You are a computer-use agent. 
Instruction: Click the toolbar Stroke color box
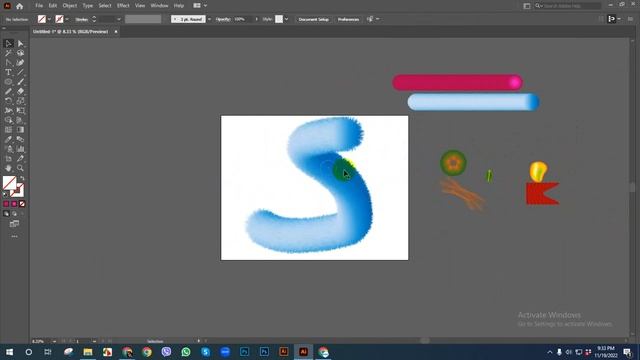pos(18,191)
